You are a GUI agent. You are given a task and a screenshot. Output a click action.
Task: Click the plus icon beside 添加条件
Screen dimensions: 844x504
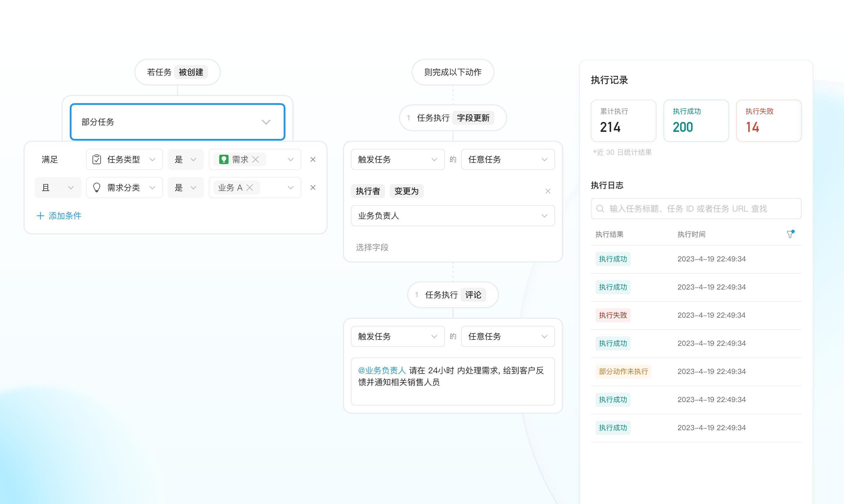click(x=40, y=216)
